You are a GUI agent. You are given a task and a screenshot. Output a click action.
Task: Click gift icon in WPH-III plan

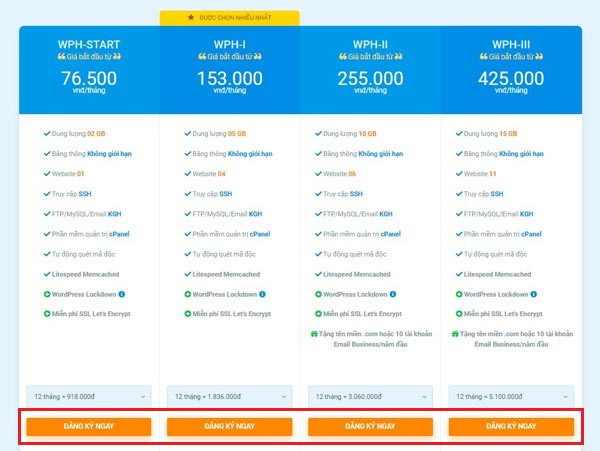pyautogui.click(x=455, y=334)
